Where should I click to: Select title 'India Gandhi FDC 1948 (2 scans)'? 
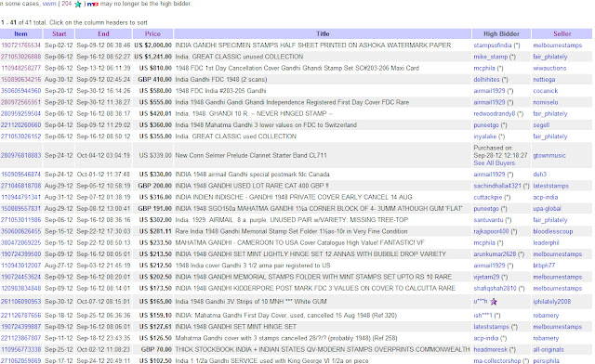point(221,79)
